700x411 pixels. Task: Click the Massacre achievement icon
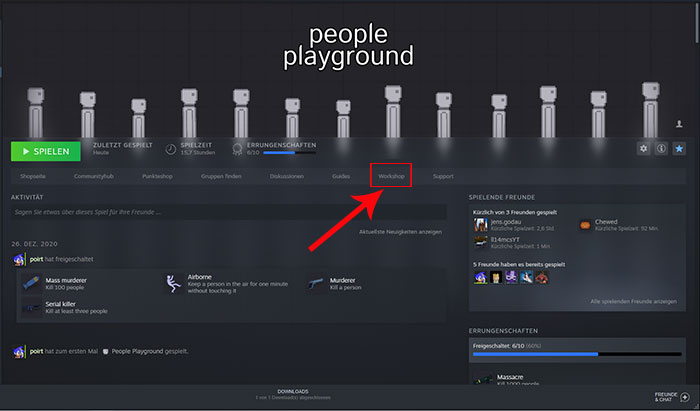(x=481, y=381)
